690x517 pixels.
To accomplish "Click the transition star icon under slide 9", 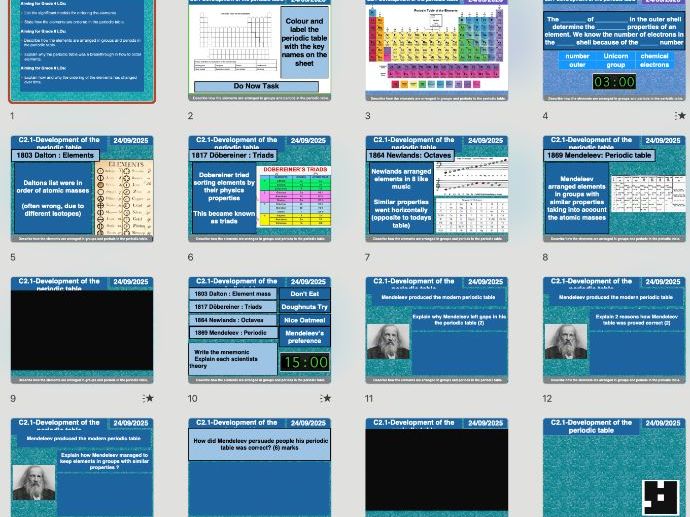I will (148, 398).
